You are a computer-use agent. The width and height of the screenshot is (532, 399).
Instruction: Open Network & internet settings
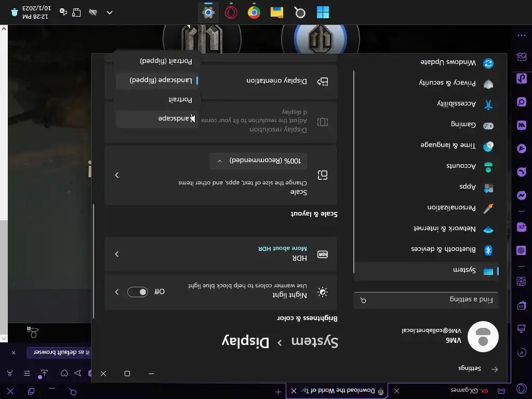coord(426,229)
